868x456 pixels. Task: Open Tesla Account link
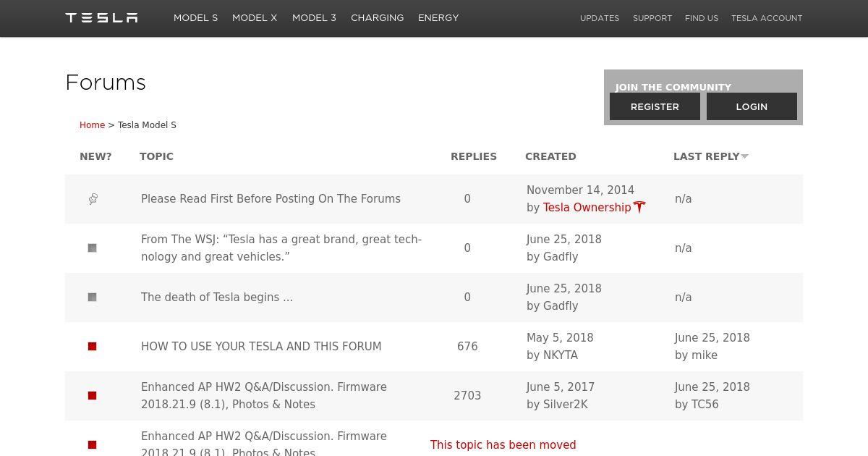click(767, 18)
